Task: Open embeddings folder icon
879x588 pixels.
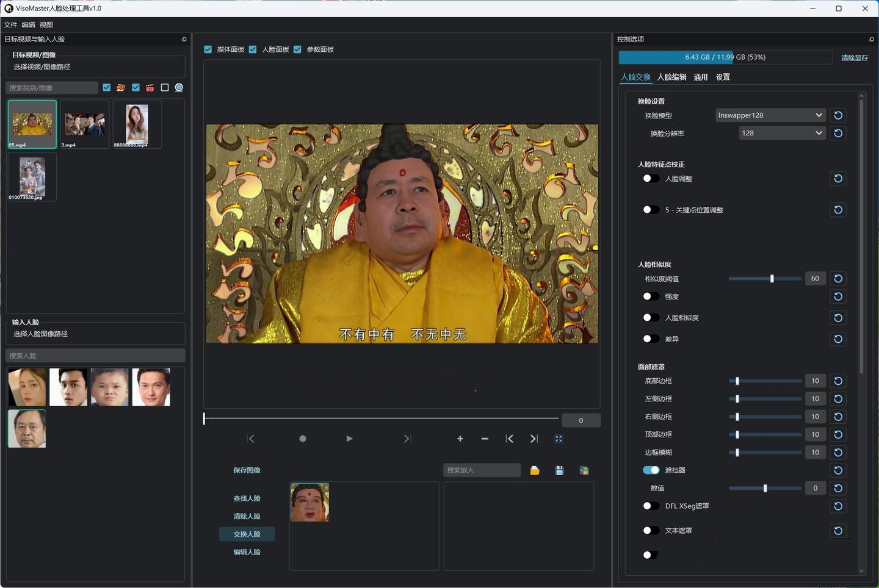Action: tap(535, 470)
